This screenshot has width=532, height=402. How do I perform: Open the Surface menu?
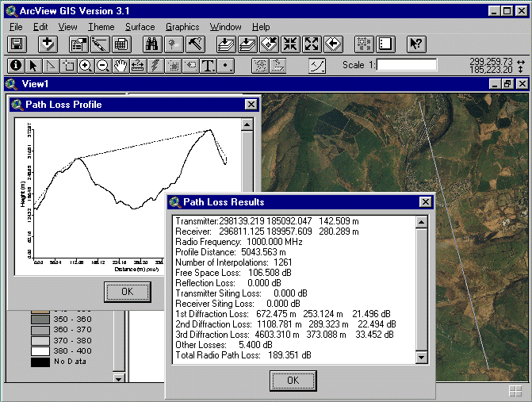140,27
